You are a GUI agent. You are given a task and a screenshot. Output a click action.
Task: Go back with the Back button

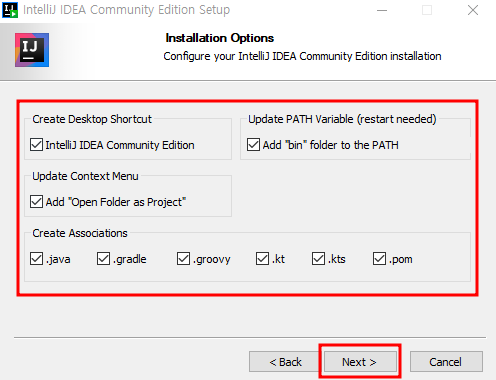click(285, 362)
